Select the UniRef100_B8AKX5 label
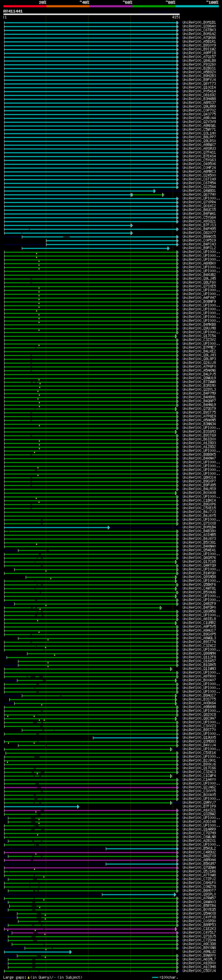This screenshot has height=980, width=222. 199,237
